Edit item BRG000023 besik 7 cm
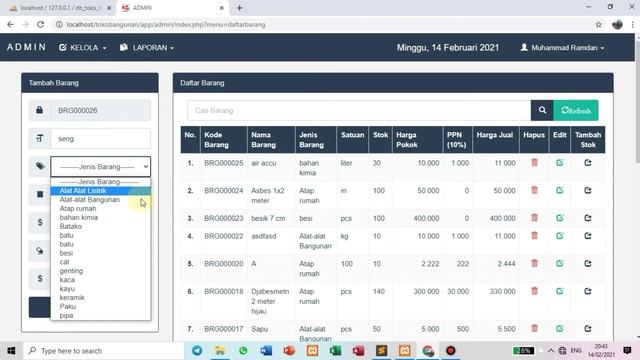This screenshot has width=640, height=360. (x=560, y=218)
